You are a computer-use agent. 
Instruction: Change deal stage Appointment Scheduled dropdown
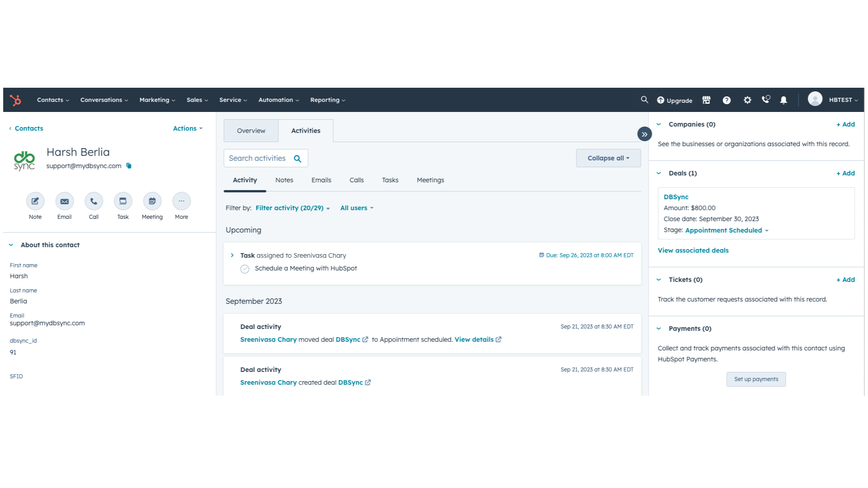(727, 230)
